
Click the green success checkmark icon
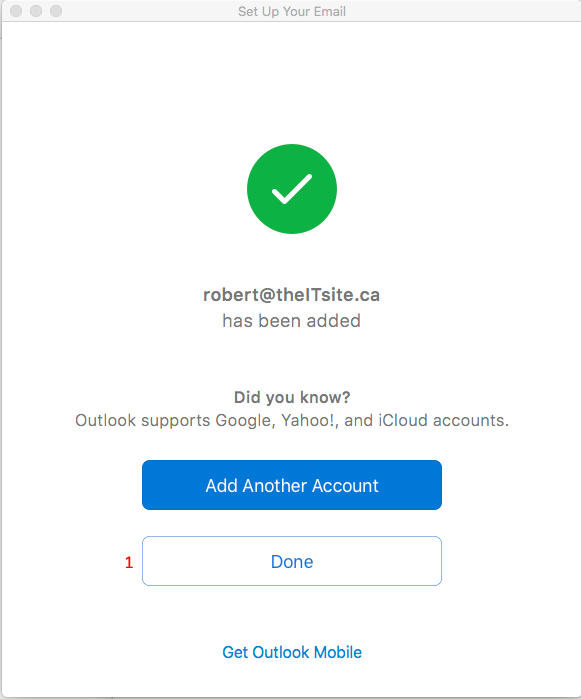pyautogui.click(x=292, y=189)
